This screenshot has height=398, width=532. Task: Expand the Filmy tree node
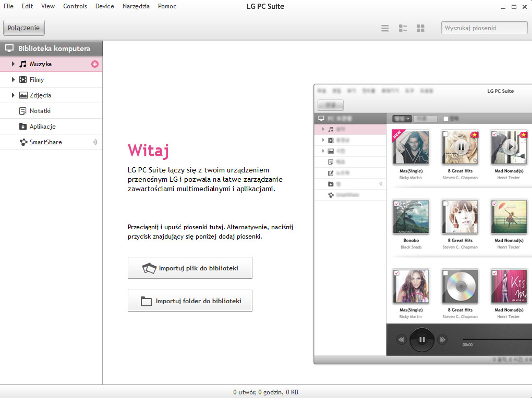pyautogui.click(x=13, y=79)
